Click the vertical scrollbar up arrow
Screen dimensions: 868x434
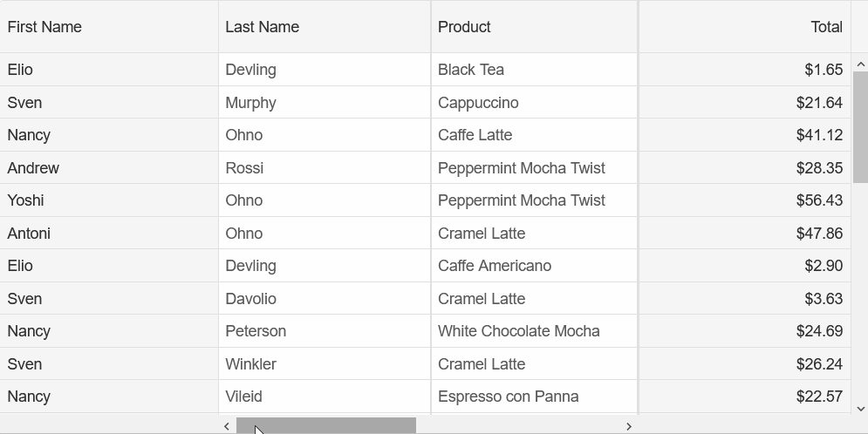pyautogui.click(x=859, y=64)
